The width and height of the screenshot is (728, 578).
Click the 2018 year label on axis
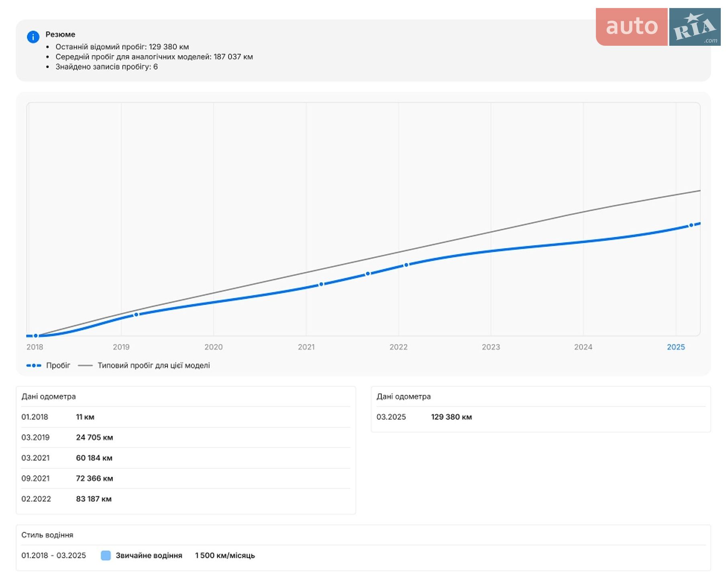pyautogui.click(x=35, y=347)
